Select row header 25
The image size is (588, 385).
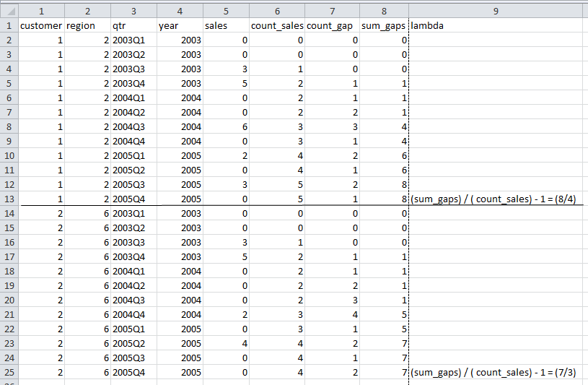coord(9,373)
